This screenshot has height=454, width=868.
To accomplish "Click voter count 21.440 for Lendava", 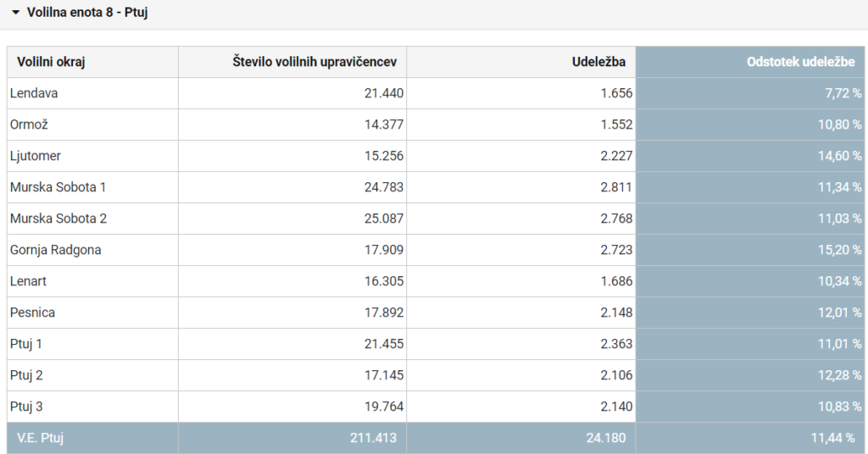I will click(x=384, y=93).
